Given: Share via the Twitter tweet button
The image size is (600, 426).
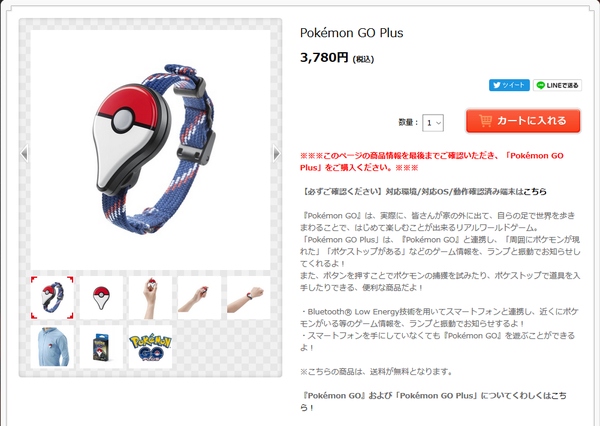Looking at the screenshot, I should point(509,85).
